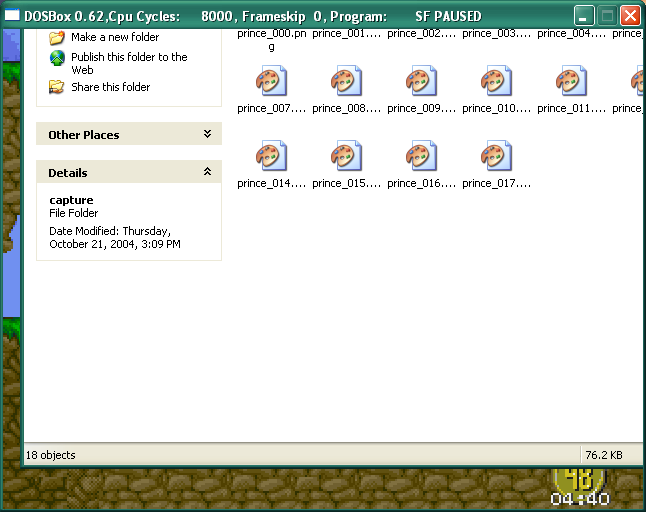The image size is (646, 512).
Task: Select the prince_009 image file icon
Action: [x=421, y=81]
